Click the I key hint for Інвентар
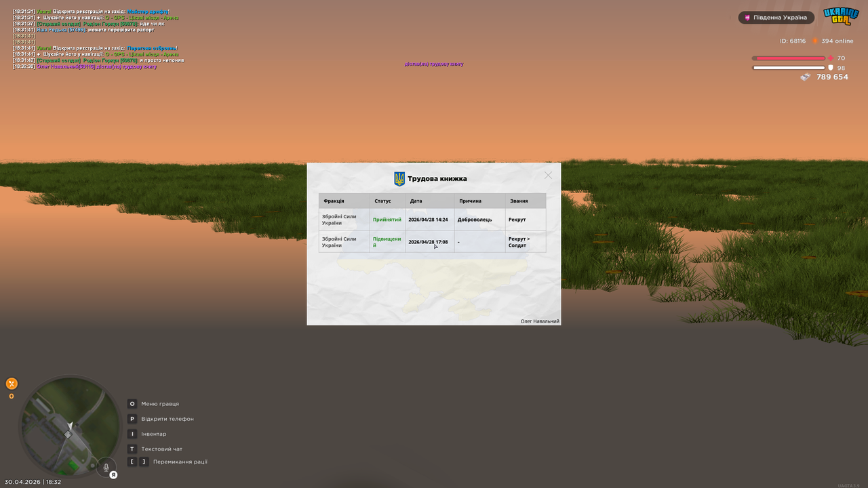The height and width of the screenshot is (488, 868). [132, 434]
